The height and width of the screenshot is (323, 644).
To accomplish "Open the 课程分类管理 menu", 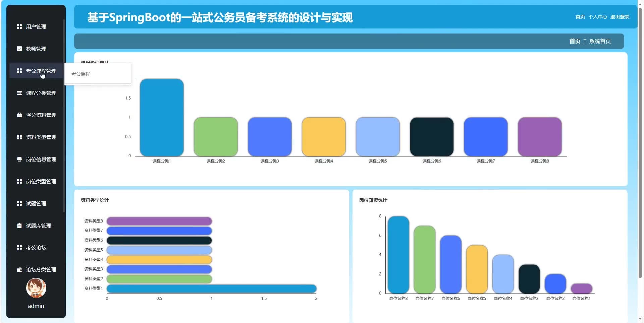I will 36,93.
